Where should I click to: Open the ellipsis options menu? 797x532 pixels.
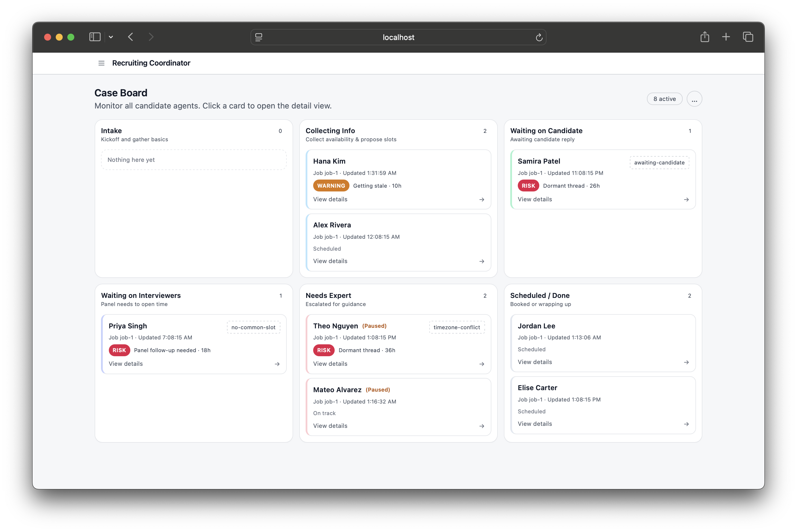pyautogui.click(x=695, y=99)
